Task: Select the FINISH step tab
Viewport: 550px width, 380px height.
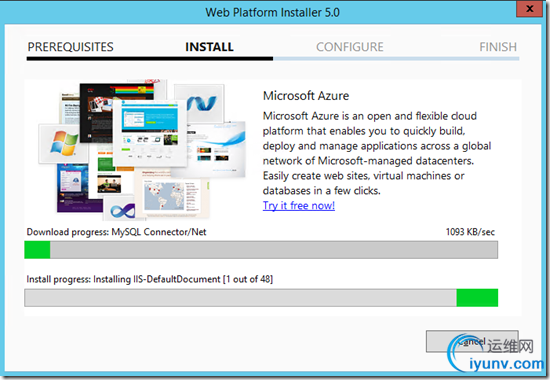Action: tap(498, 47)
